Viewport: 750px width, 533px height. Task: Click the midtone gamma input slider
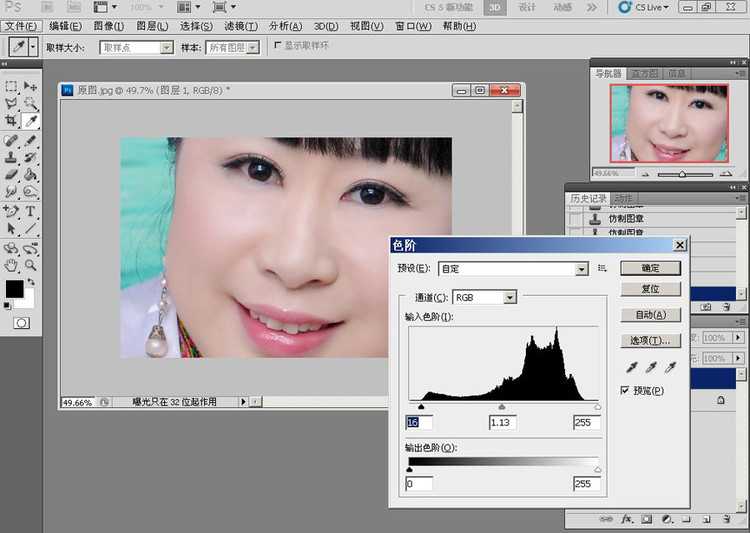click(x=502, y=407)
